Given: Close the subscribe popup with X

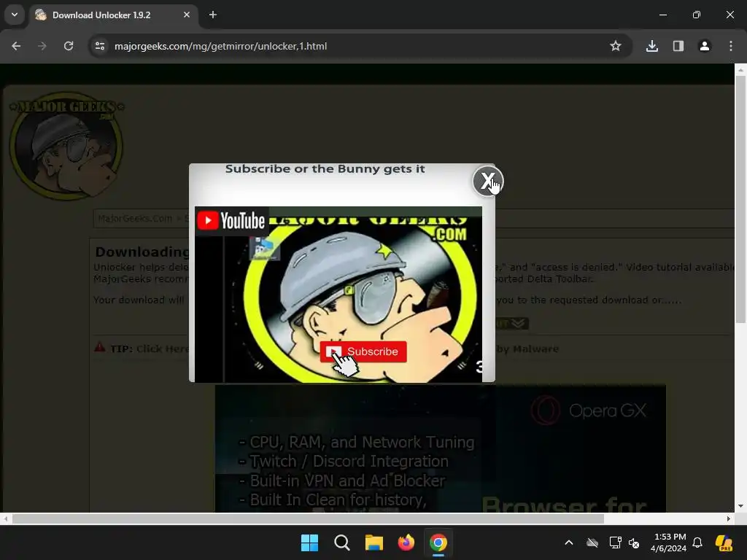Looking at the screenshot, I should pyautogui.click(x=487, y=181).
